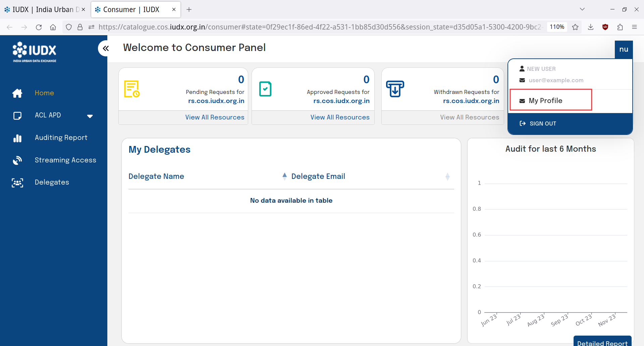644x346 pixels.
Task: Click the IUDX logo in sidebar
Action: tap(35, 52)
